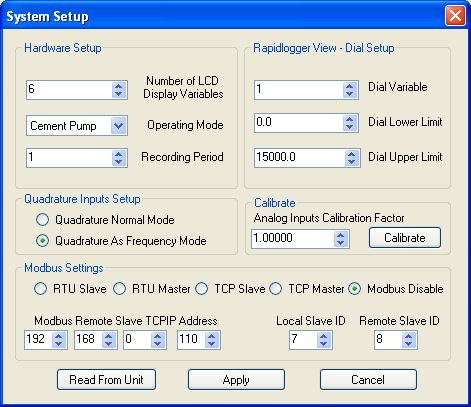This screenshot has height=407, width=471.
Task: Cancel the System Setup dialog
Action: (x=368, y=379)
